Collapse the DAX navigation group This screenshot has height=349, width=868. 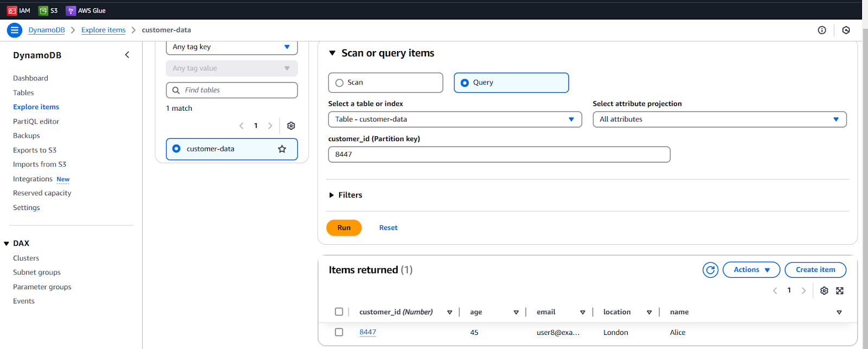click(7, 244)
